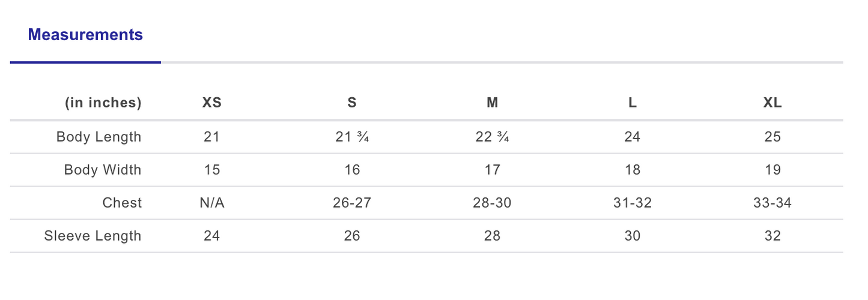Click the "(in inches)" header label
Image resolution: width=868 pixels, height=300 pixels.
[103, 103]
